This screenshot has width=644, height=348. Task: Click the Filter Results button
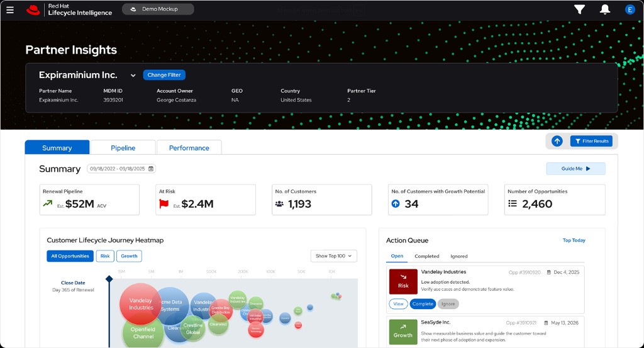(591, 141)
